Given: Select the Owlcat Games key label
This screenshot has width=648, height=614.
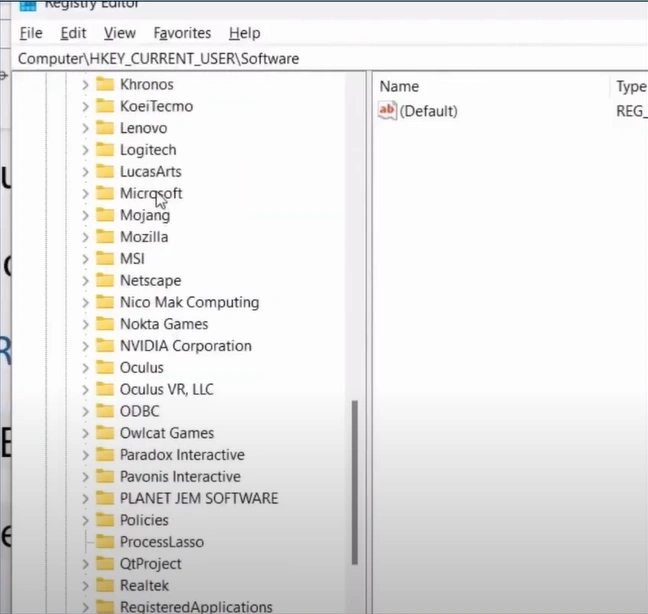Looking at the screenshot, I should (167, 433).
